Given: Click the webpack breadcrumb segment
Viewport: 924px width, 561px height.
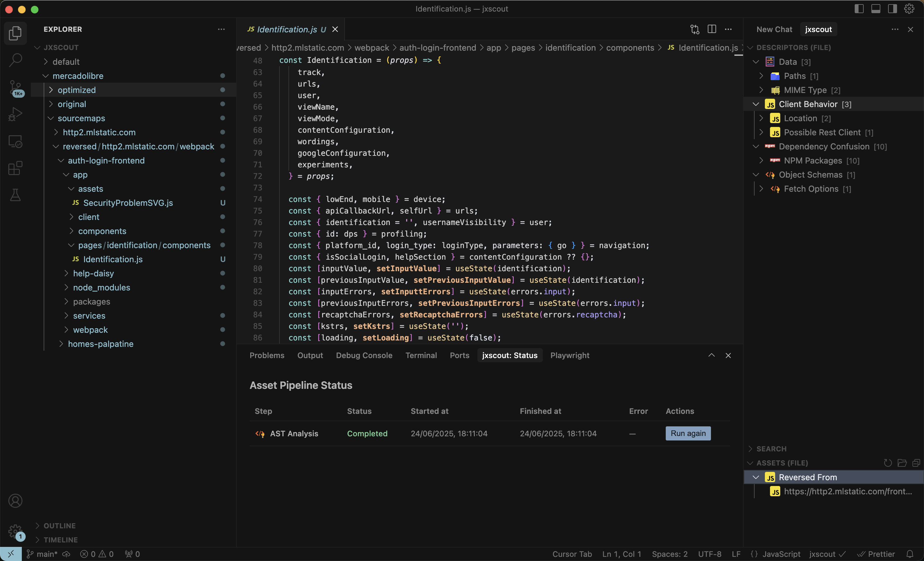Looking at the screenshot, I should (x=372, y=47).
